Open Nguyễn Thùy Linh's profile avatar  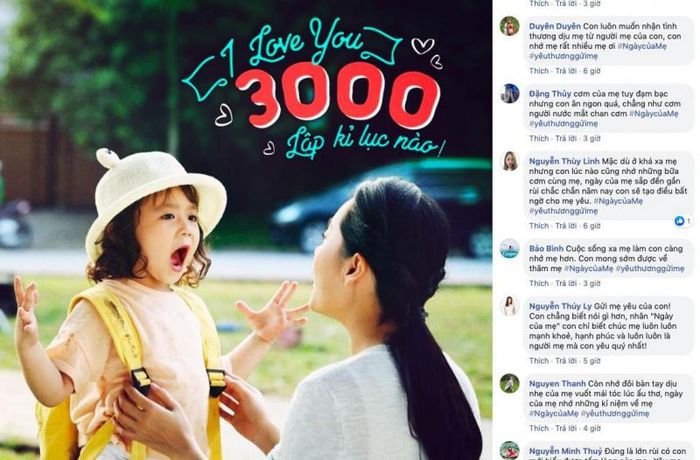[509, 161]
